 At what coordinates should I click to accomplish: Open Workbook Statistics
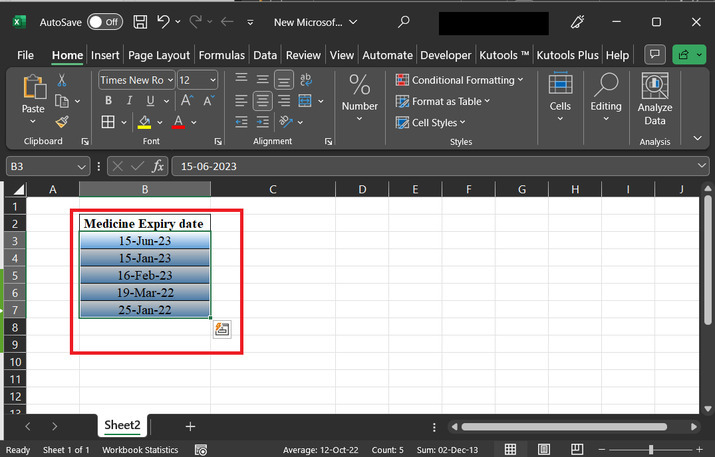(140, 450)
